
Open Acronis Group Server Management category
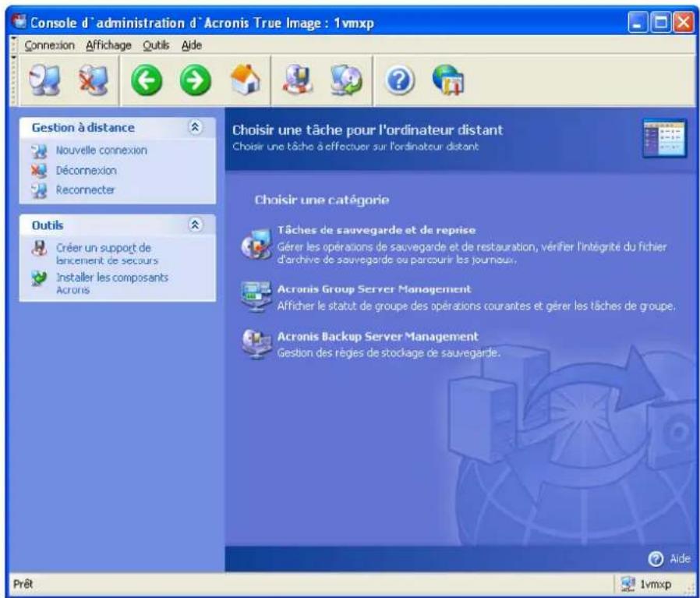pyautogui.click(x=374, y=289)
